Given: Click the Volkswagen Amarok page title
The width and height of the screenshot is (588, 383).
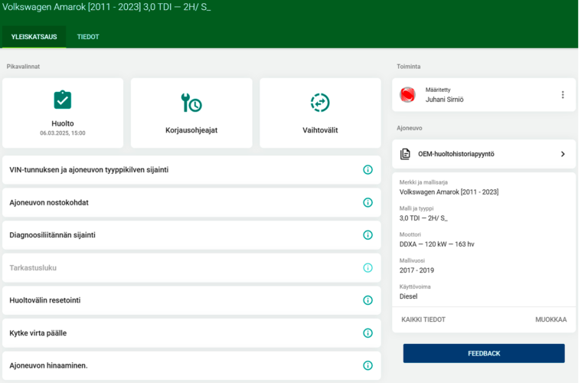Looking at the screenshot, I should click(106, 7).
